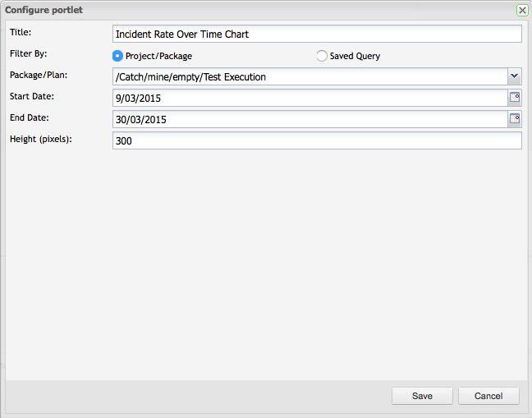Screen dimensions: 532x418
Task: Close the Configure portlet dialog
Action: tap(521, 10)
